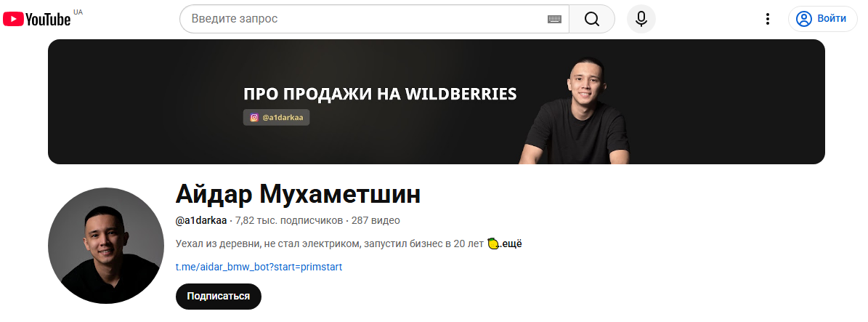Click the 287 видео count

tap(376, 220)
